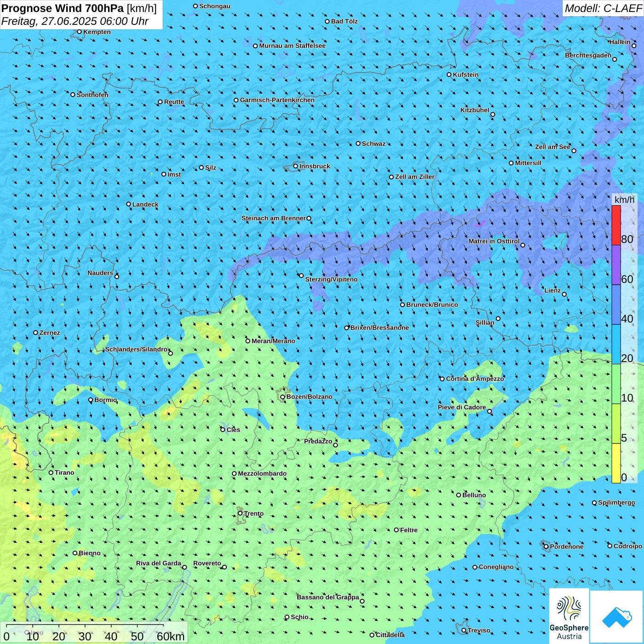The image size is (644, 644).
Task: Click the red 80 km/h legend color
Action: point(616,225)
